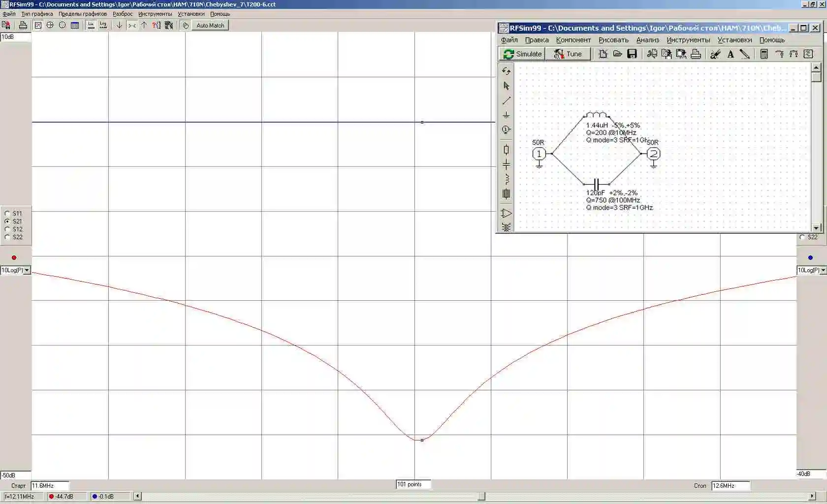
Task: Create a new schematic file
Action: [603, 54]
